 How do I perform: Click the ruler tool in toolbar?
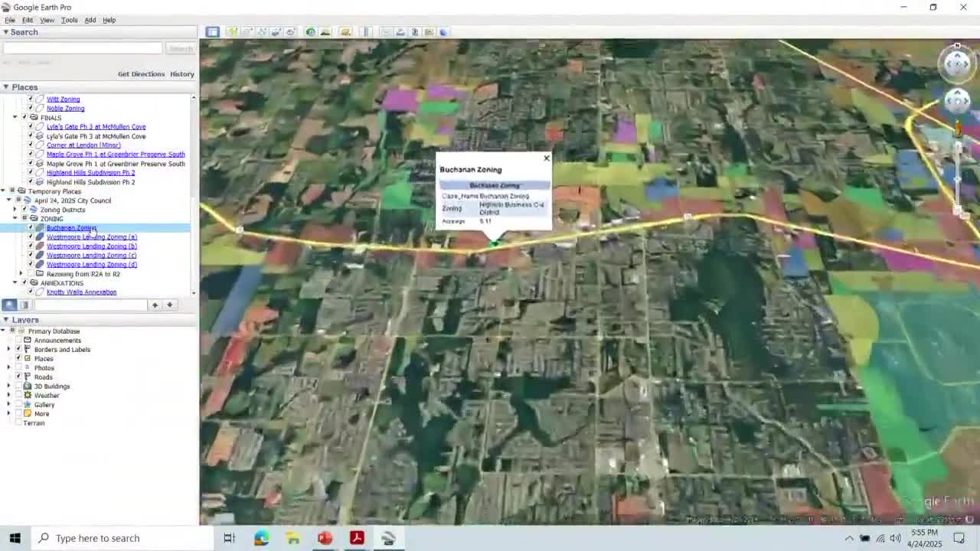click(366, 32)
